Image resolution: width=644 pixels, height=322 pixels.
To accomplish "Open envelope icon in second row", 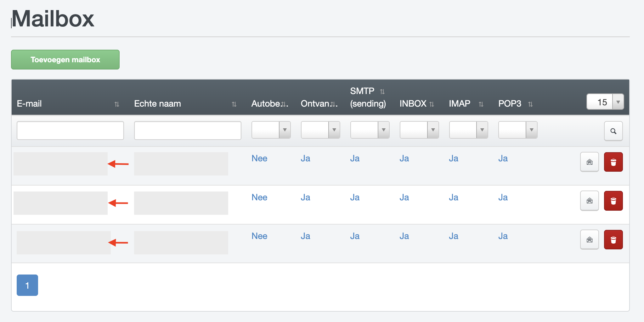I will 589,201.
